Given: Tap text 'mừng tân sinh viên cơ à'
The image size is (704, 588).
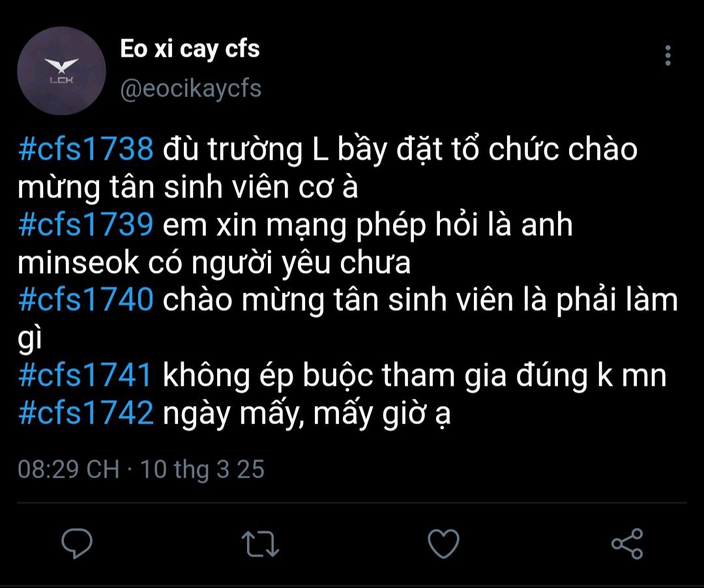Looking at the screenshot, I should point(188,186).
